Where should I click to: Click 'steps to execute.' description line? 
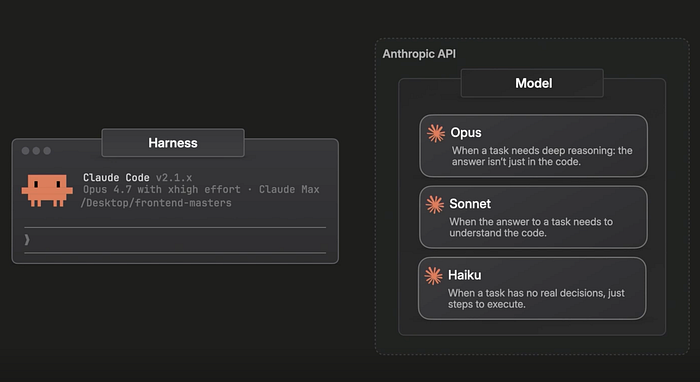pyautogui.click(x=487, y=304)
